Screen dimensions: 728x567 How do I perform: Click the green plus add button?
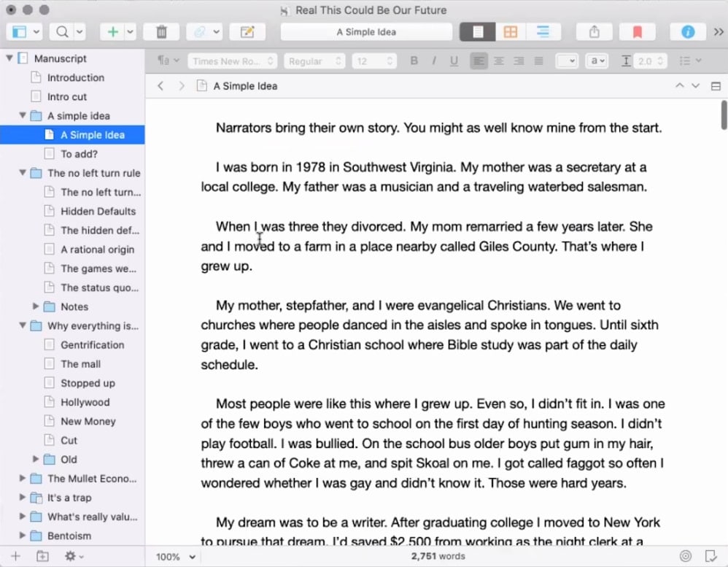(112, 32)
